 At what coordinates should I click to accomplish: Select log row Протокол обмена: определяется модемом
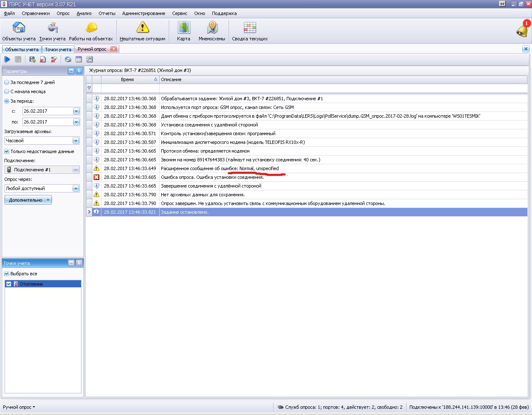coord(307,151)
